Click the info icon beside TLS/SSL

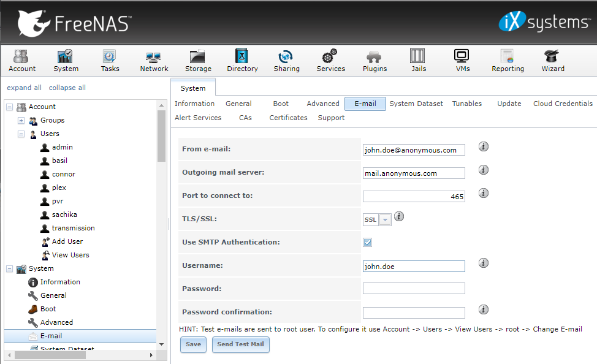coord(399,216)
